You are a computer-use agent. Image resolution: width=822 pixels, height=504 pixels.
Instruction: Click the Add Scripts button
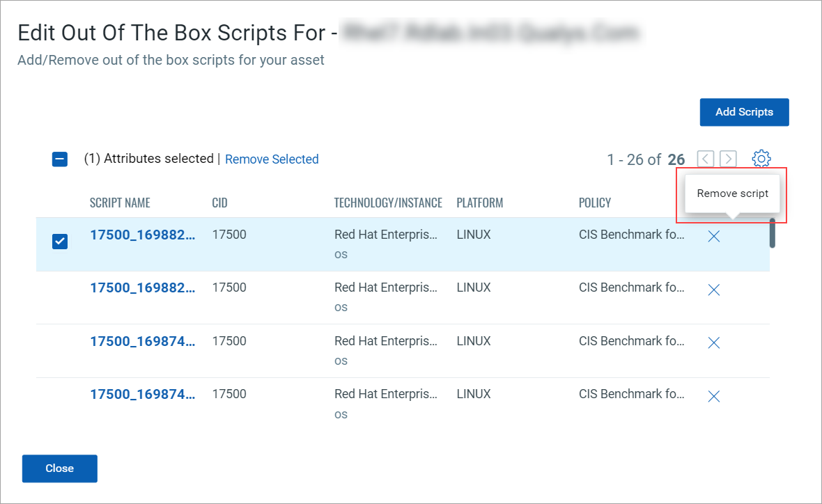click(744, 112)
